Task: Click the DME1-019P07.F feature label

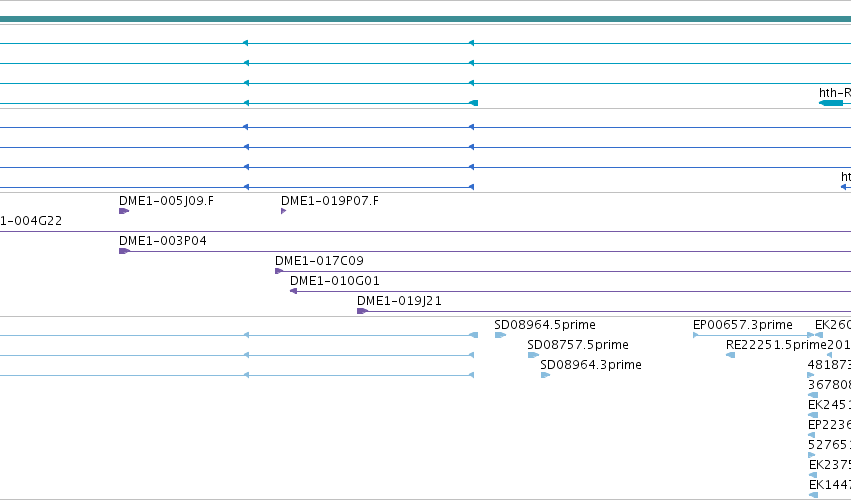Action: tap(329, 201)
